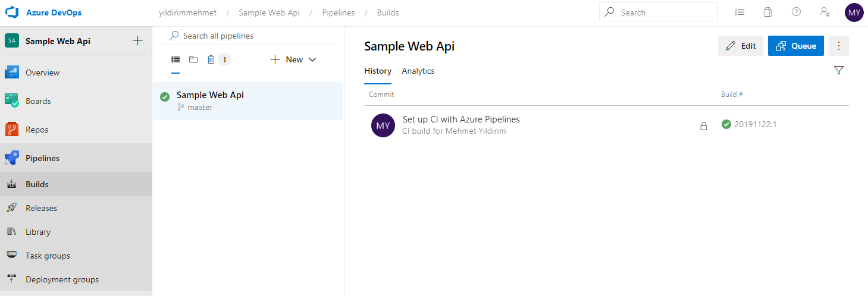Image resolution: width=868 pixels, height=296 pixels.
Task: Click the Build # column header
Action: pyautogui.click(x=732, y=95)
